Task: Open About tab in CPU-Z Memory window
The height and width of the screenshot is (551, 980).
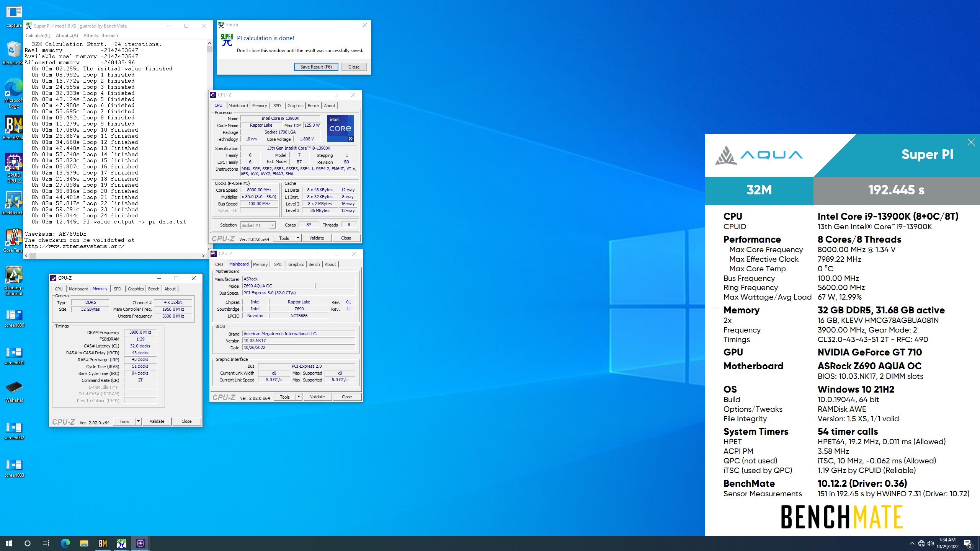Action: click(x=170, y=289)
